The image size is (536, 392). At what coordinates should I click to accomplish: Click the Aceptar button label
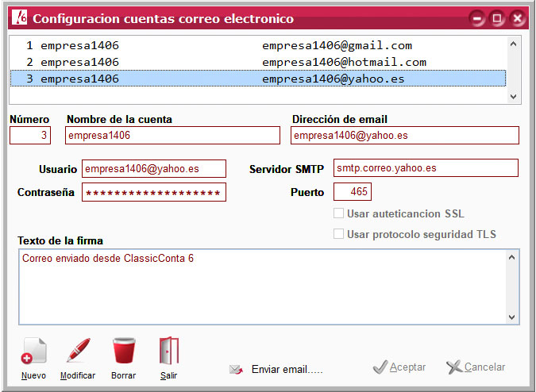[407, 367]
